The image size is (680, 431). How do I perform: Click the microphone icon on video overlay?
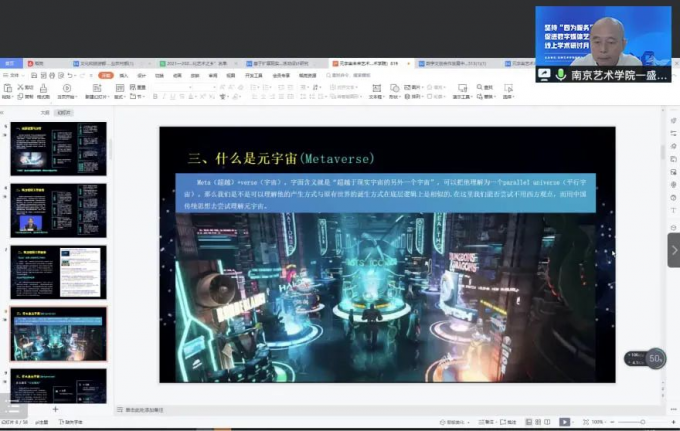tap(560, 75)
